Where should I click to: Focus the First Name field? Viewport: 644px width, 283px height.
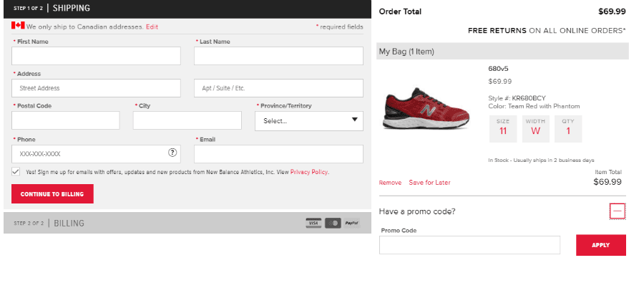[96, 56]
